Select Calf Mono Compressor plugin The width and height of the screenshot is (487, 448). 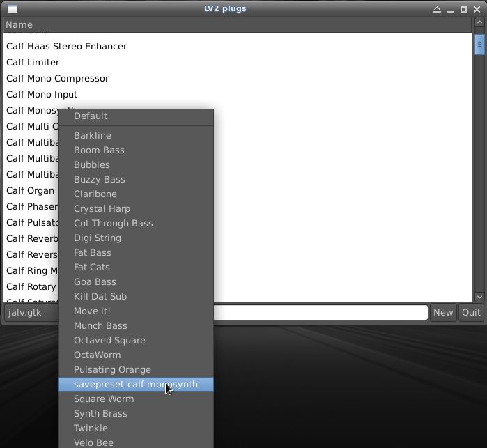[238, 78]
